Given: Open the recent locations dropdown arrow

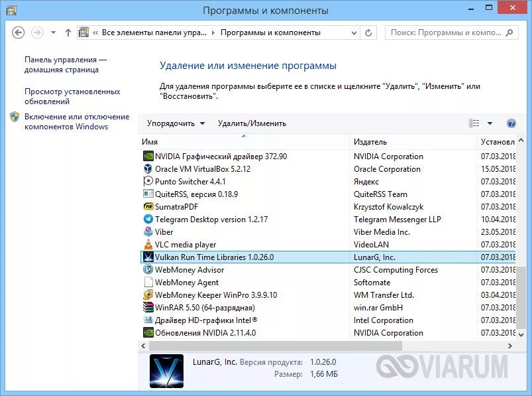Looking at the screenshot, I should pyautogui.click(x=53, y=33).
